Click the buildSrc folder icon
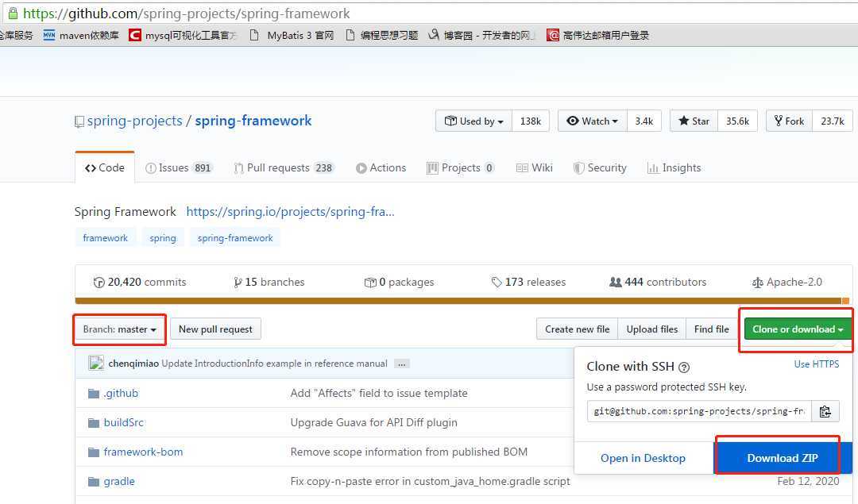Screen dimensions: 858x504 tap(94, 422)
